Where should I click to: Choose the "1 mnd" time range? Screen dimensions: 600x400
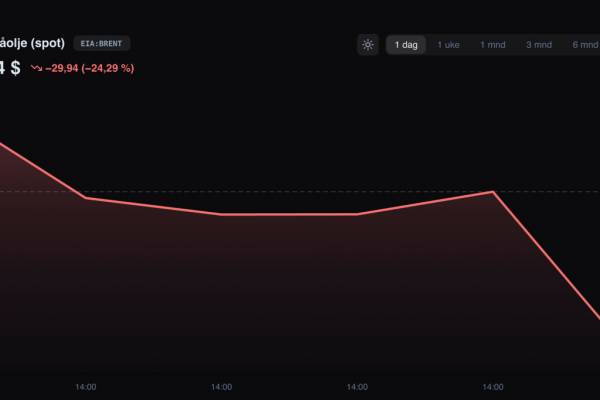493,45
